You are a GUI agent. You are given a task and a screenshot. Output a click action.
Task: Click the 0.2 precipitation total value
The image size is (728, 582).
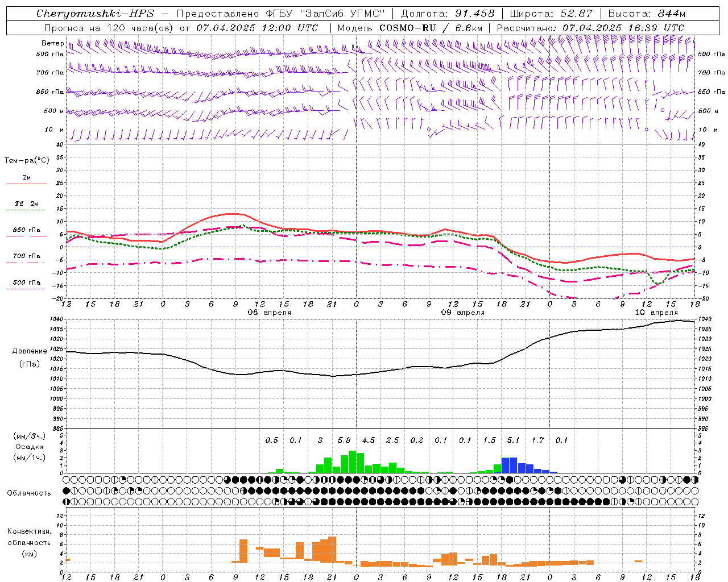pyautogui.click(x=417, y=440)
